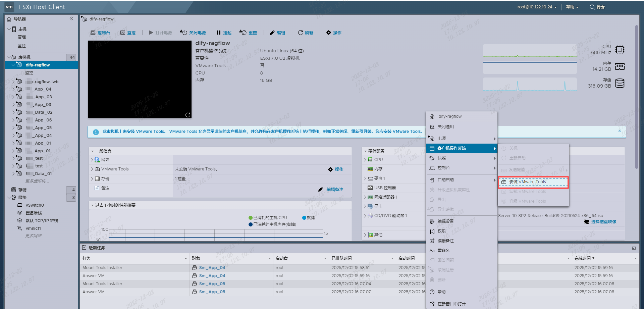The image size is (644, 309).
Task: Open the Storage navigator item
Action: coord(22,190)
